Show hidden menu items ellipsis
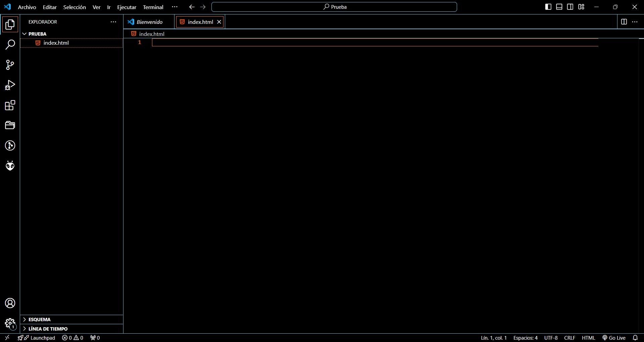 point(175,7)
